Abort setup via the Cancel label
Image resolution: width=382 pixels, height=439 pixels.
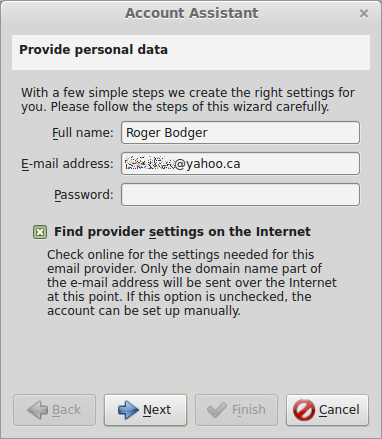[339, 410]
